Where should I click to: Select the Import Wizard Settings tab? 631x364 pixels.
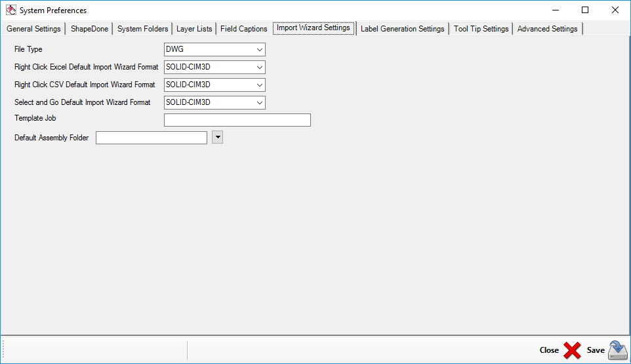[314, 28]
